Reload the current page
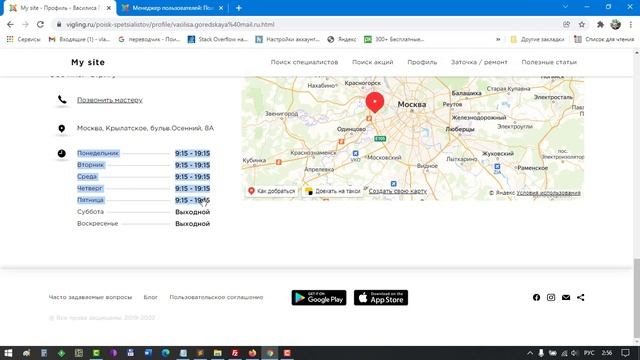This screenshot has width=640, height=360. tap(40, 24)
